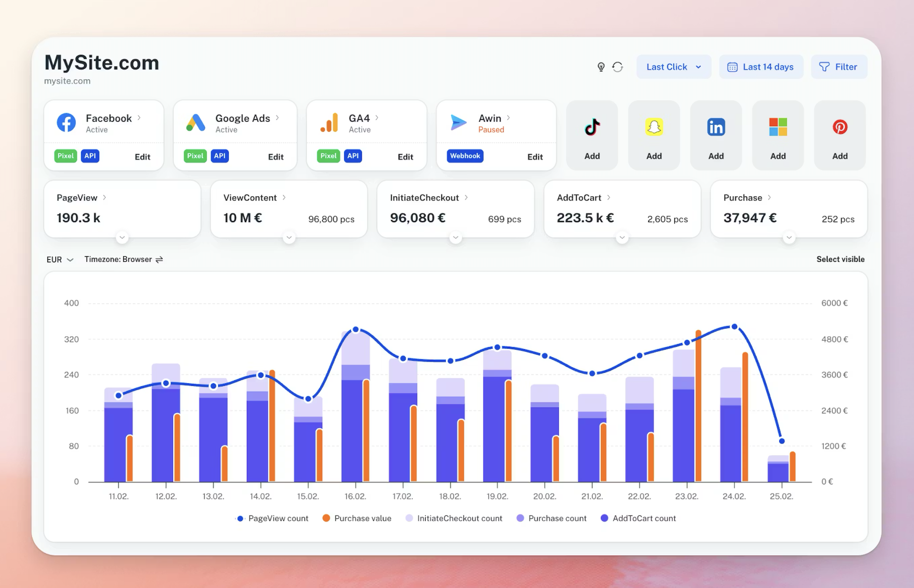Toggle Purchase count legend series
The height and width of the screenshot is (588, 914).
click(552, 518)
